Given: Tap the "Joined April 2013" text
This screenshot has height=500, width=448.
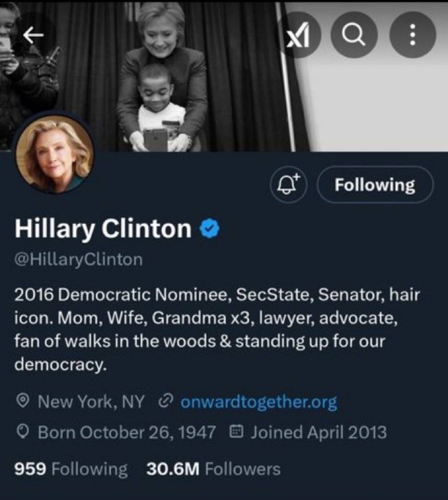Looking at the screenshot, I should click(x=318, y=432).
